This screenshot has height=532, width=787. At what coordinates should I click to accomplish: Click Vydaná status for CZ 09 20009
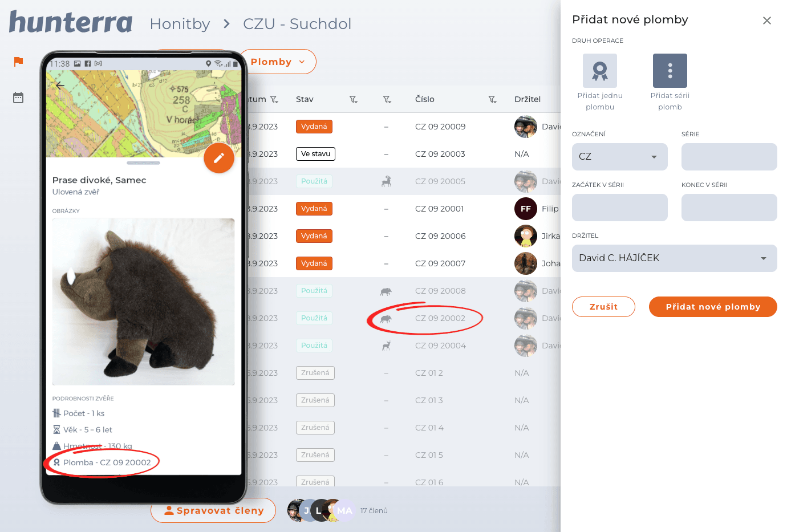point(314,127)
